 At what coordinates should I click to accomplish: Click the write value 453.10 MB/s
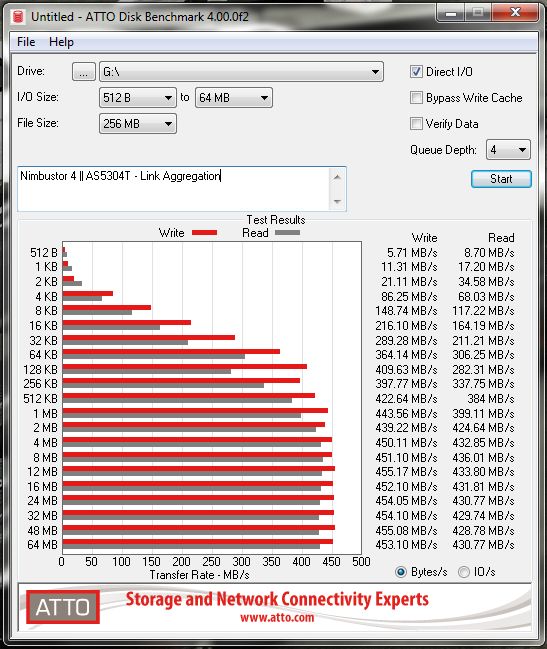[x=406, y=544]
